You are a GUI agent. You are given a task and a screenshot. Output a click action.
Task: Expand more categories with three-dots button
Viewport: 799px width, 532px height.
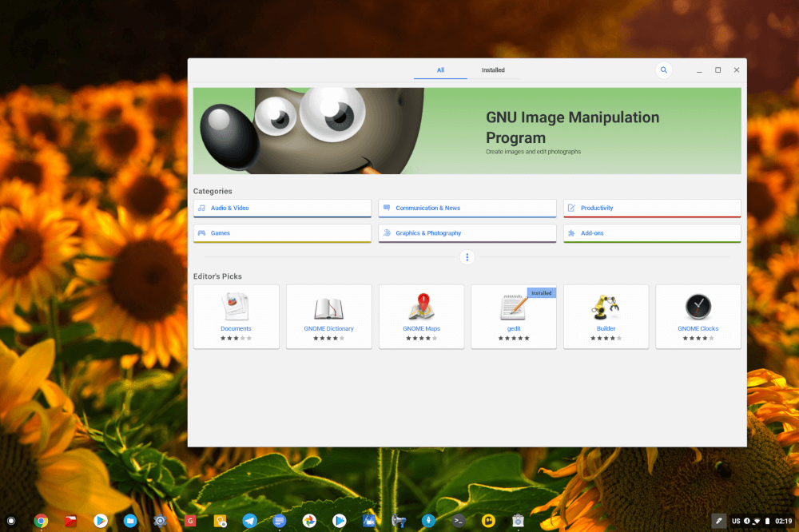467,257
